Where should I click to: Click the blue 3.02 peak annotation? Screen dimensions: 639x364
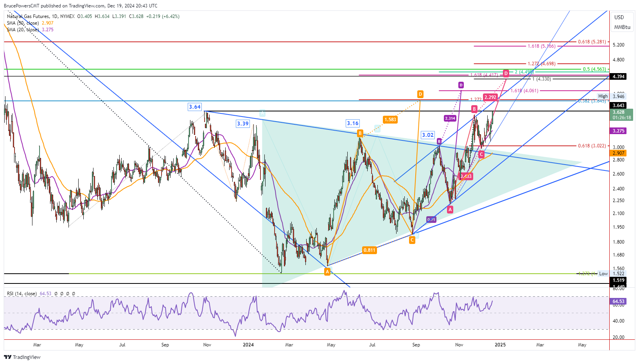coord(428,135)
